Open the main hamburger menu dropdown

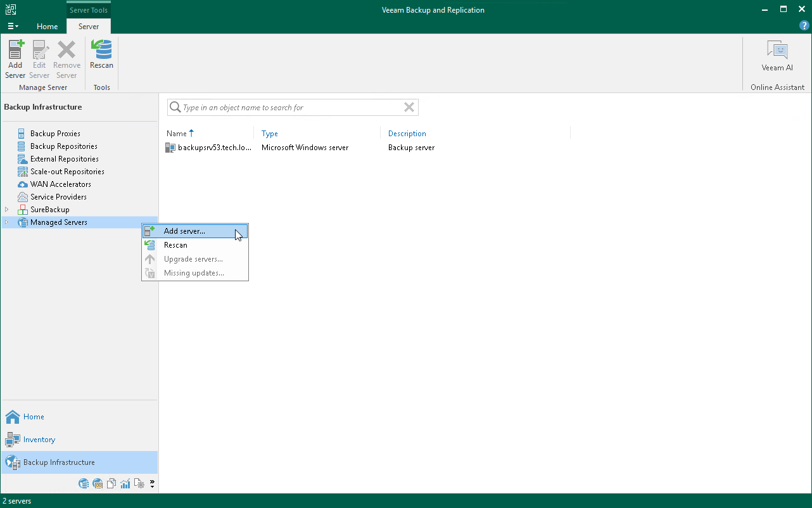click(x=13, y=26)
